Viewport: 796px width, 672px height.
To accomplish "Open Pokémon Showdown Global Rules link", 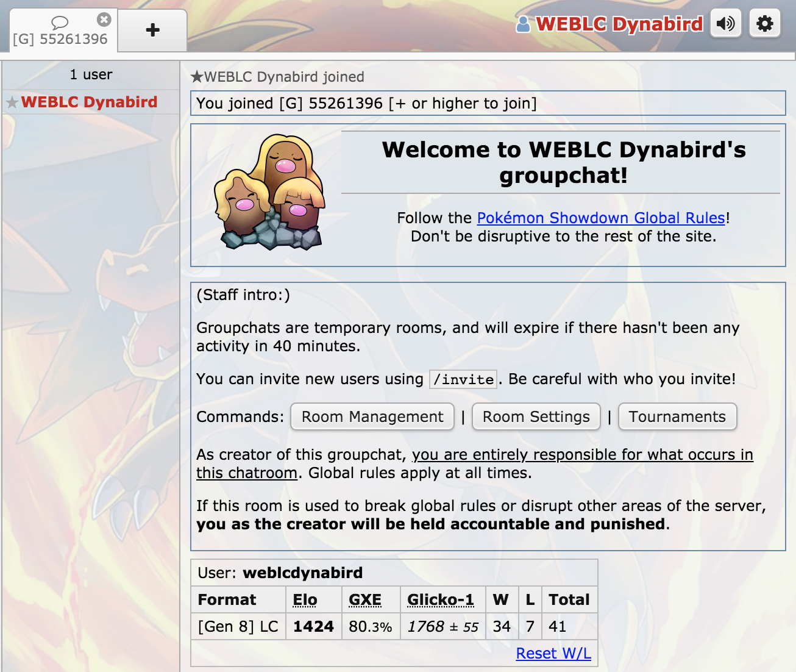I will (601, 218).
